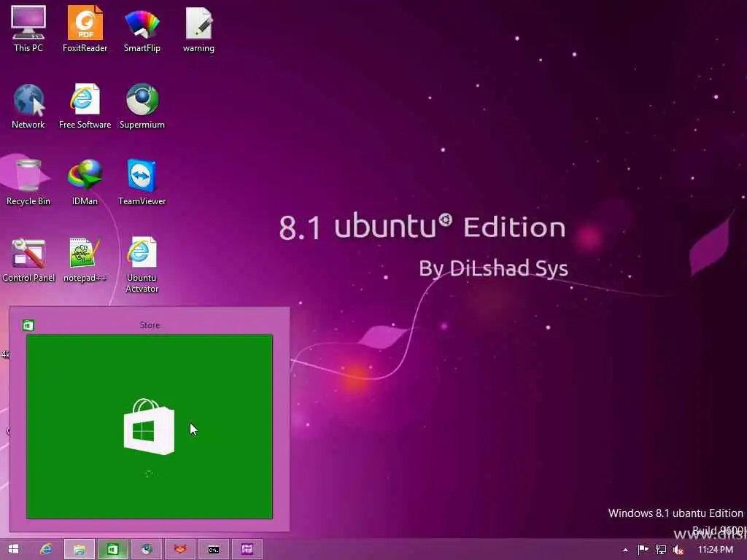The width and height of the screenshot is (747, 560).
Task: Switch to Store via taskbar button
Action: tap(113, 549)
